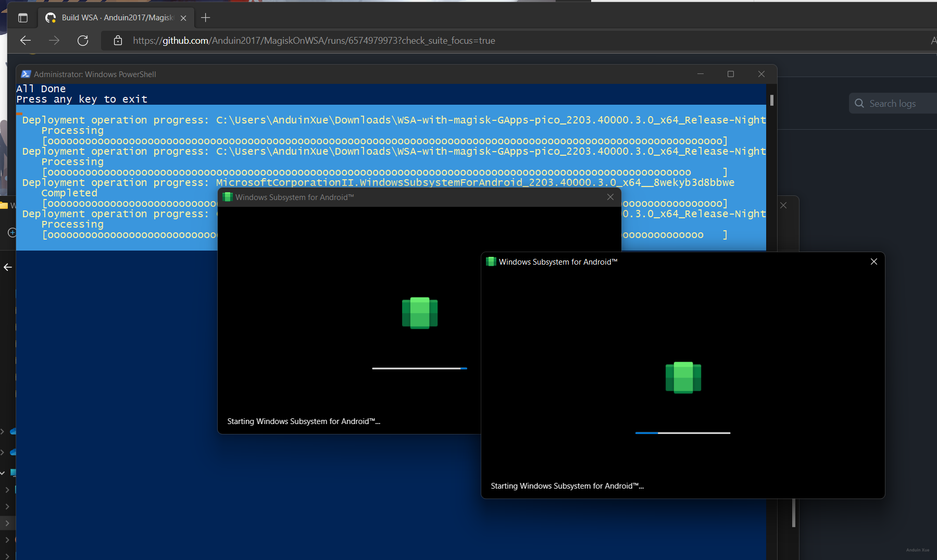Click the "Completed" status line in PowerShell
The image size is (937, 560).
pyautogui.click(x=69, y=193)
